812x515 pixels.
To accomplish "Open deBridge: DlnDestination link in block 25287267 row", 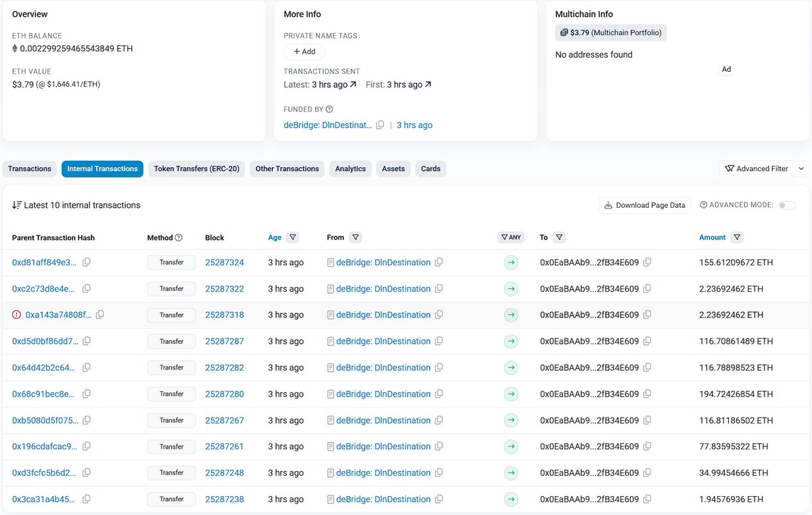I will tap(383, 420).
